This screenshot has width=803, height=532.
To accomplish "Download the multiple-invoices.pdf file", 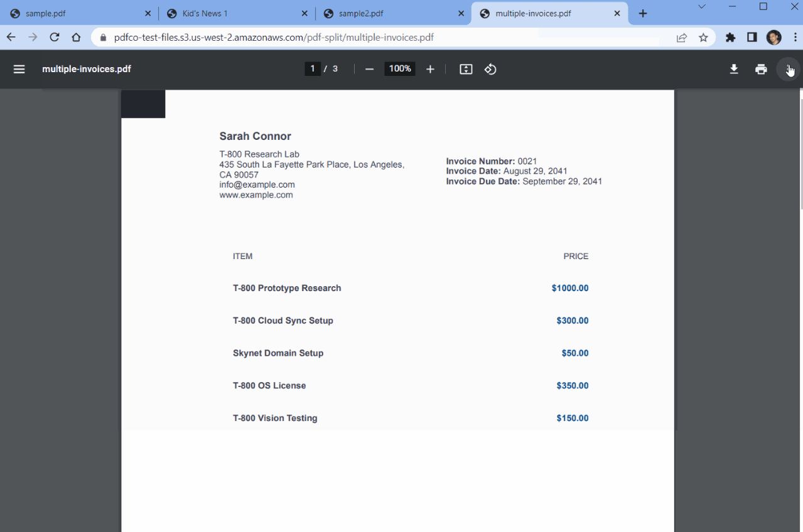I will pos(733,69).
